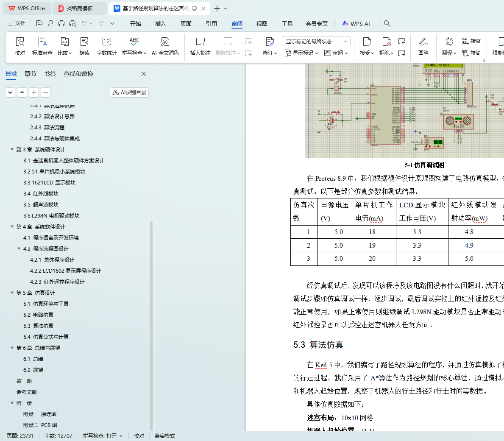Run 拼写检查 spell check
This screenshot has width=504, height=441.
point(134,46)
